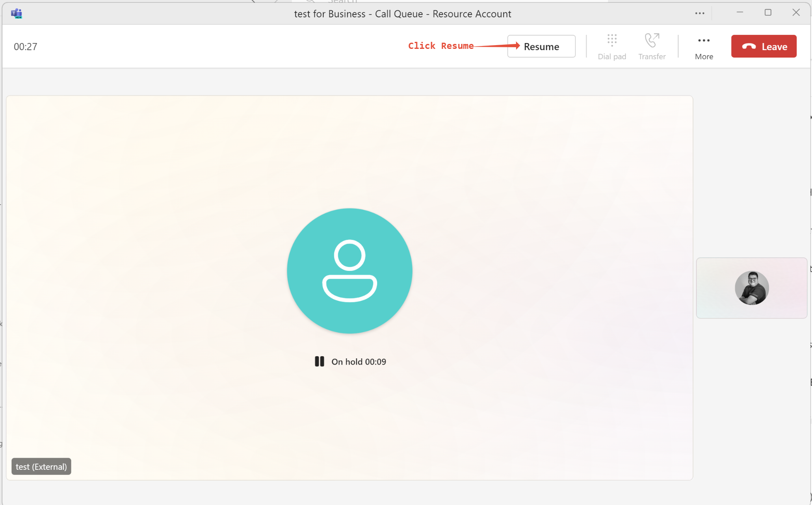This screenshot has width=812, height=505.
Task: Select the self-view profile thumbnail
Action: pos(751,288)
